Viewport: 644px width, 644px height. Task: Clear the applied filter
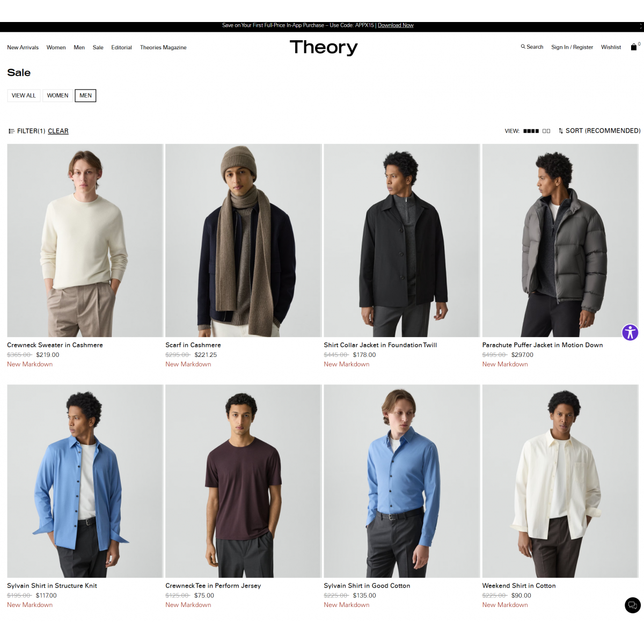[x=58, y=131]
